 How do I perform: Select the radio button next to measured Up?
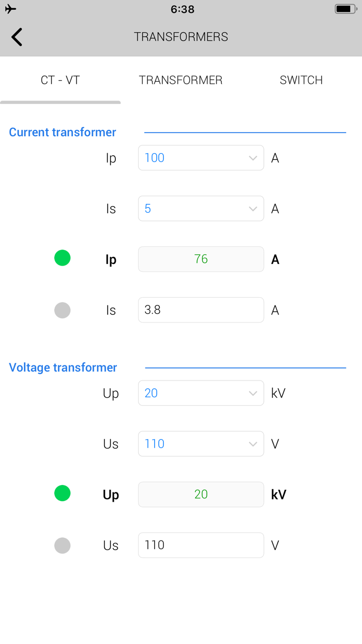(x=62, y=493)
